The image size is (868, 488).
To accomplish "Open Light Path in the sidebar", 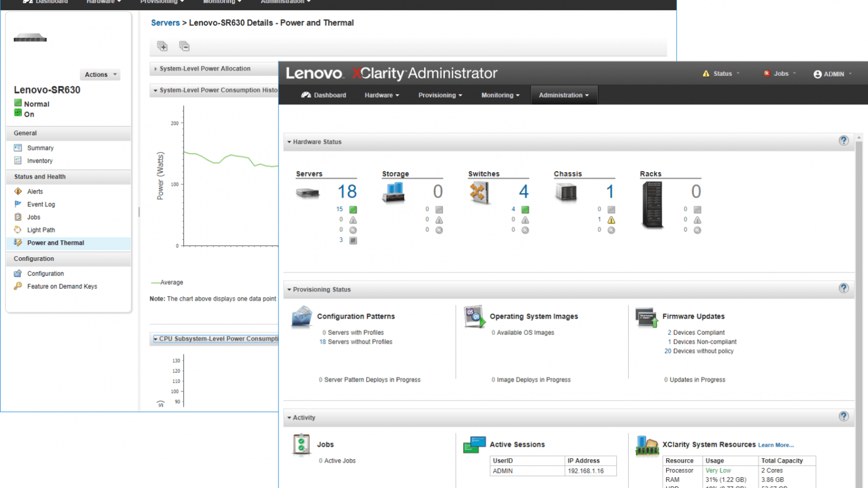I will [x=41, y=230].
